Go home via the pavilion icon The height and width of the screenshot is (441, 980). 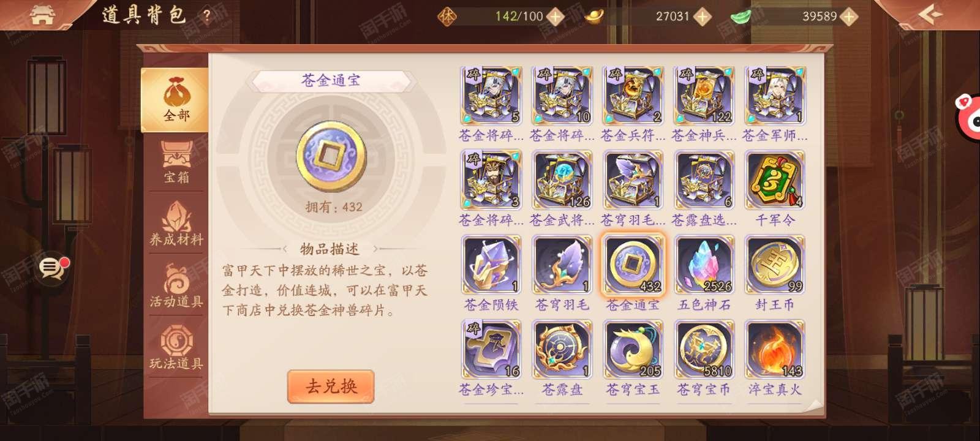tap(42, 15)
